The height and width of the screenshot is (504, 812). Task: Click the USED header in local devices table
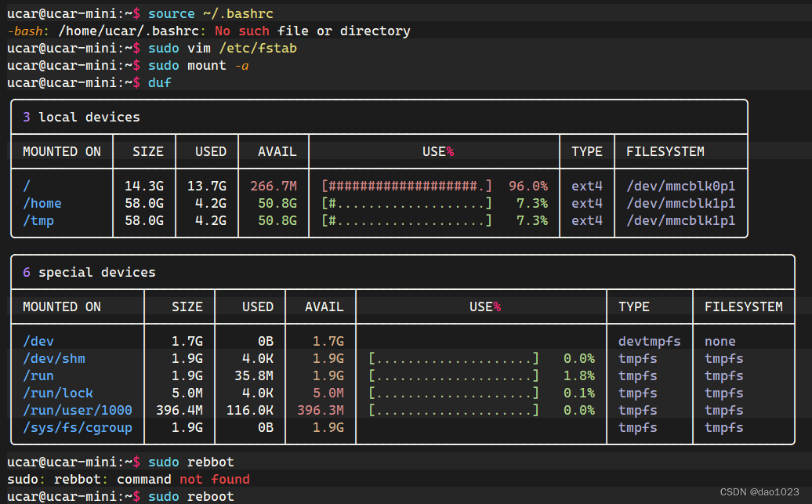pos(211,152)
